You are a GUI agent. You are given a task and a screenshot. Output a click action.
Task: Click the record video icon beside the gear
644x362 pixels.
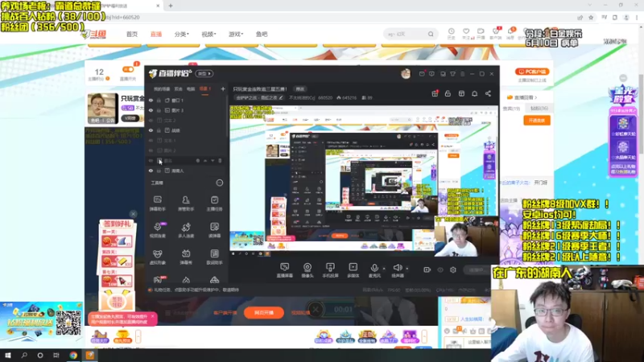click(x=427, y=269)
